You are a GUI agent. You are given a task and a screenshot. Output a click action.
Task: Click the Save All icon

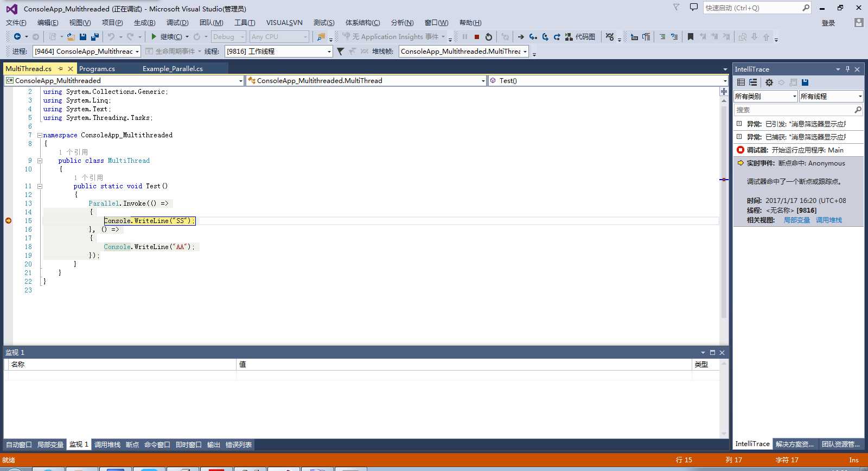click(95, 37)
